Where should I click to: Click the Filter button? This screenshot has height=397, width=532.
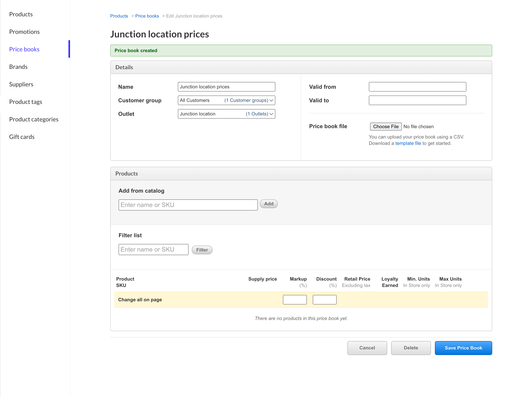(202, 250)
